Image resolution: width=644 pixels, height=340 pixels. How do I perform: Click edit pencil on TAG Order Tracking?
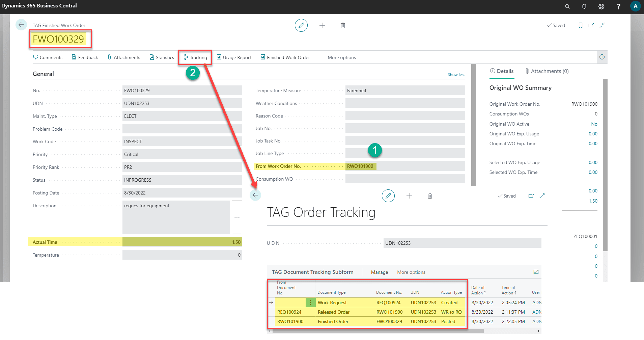click(388, 196)
